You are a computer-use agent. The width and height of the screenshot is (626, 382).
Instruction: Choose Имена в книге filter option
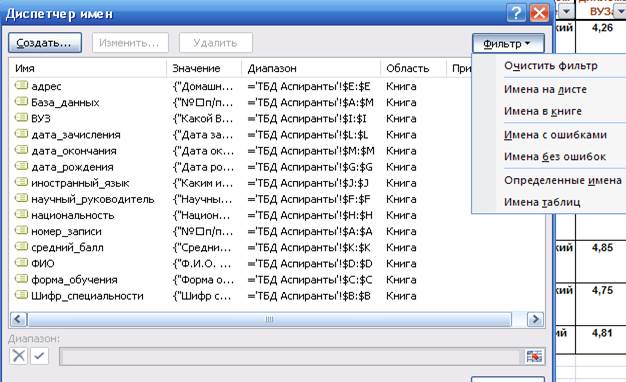[543, 111]
